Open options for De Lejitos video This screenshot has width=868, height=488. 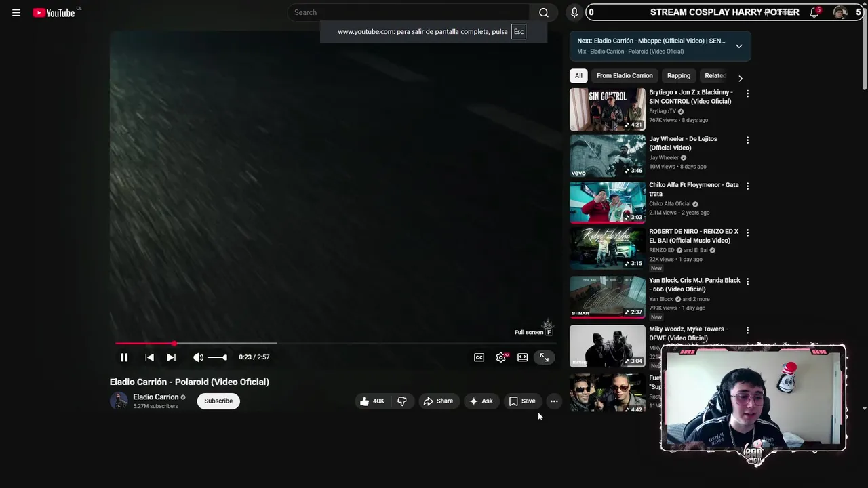[747, 140]
